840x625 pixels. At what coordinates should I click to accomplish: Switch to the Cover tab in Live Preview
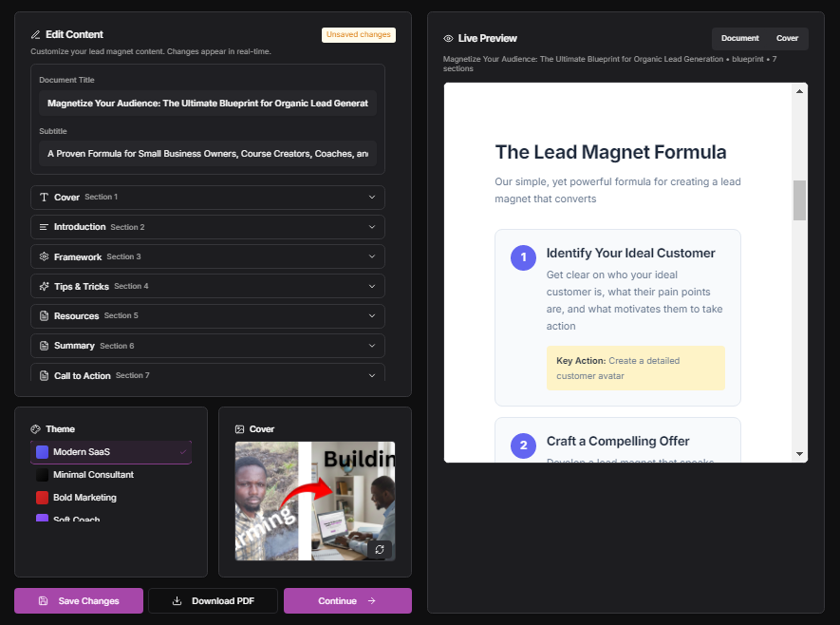pos(789,39)
